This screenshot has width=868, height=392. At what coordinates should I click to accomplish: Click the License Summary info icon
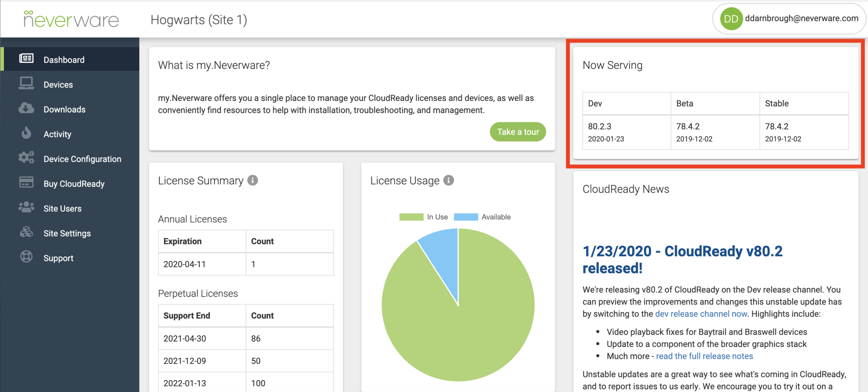(x=253, y=180)
